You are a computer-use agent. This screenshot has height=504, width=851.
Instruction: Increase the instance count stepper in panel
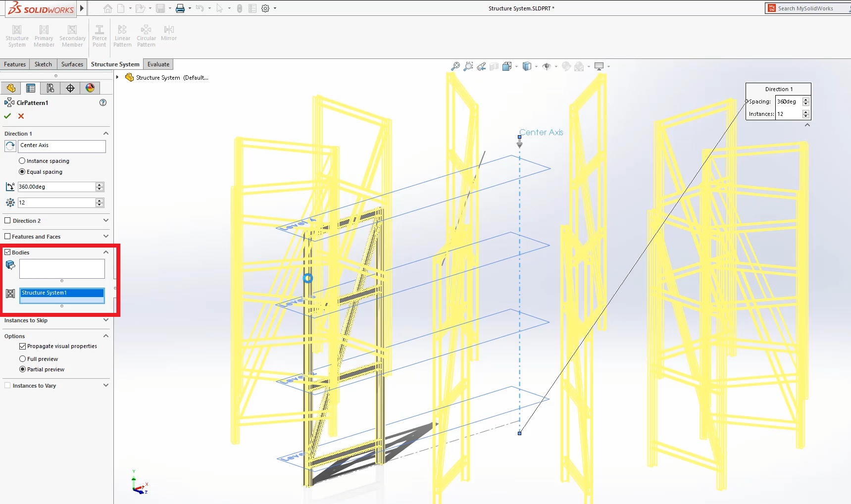[x=100, y=201]
